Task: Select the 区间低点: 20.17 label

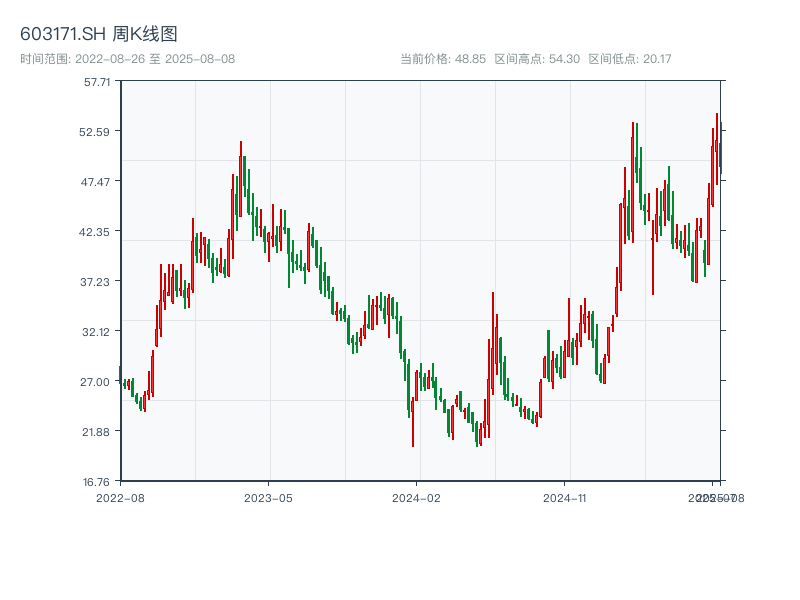Action: (630, 59)
